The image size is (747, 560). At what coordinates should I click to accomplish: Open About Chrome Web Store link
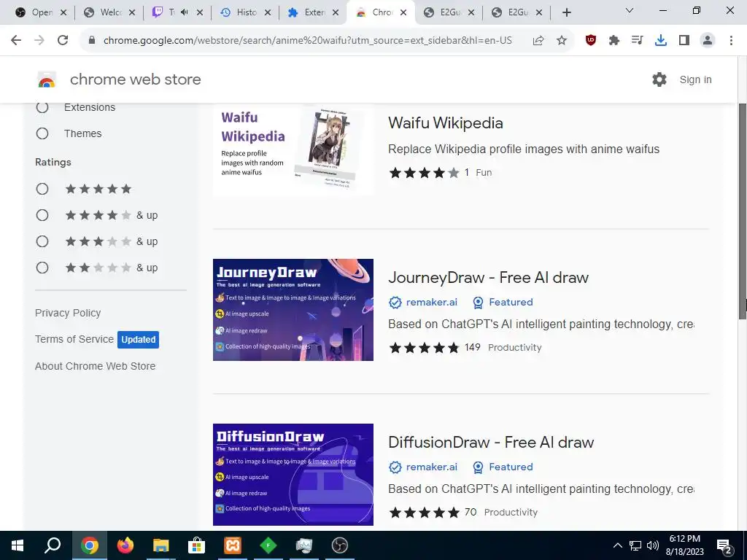point(96,366)
